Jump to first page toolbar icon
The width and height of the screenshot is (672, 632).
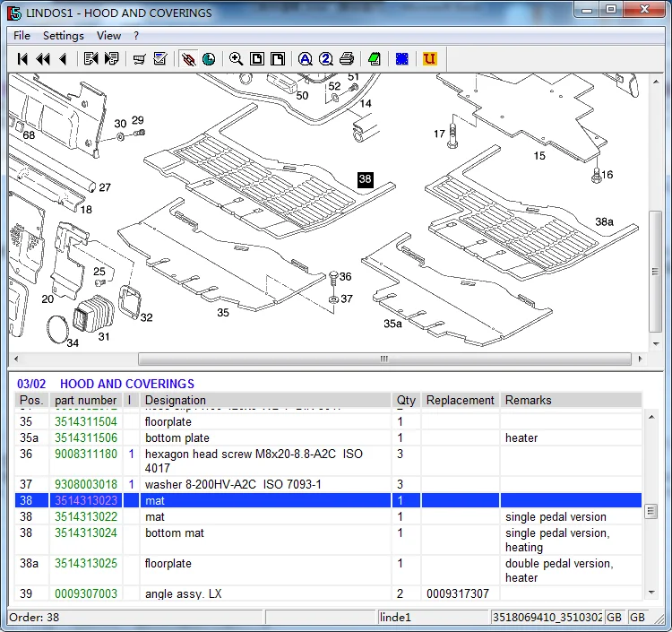coord(22,59)
